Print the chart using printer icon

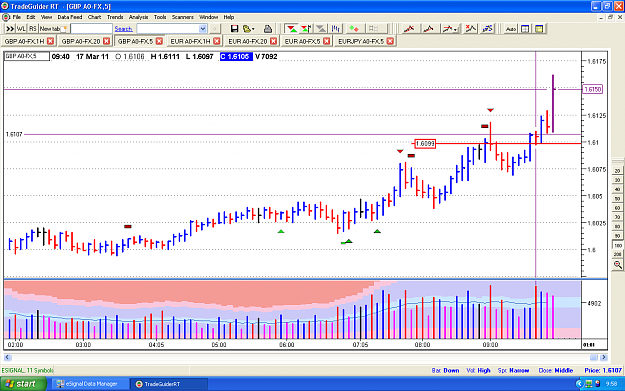tap(268, 29)
